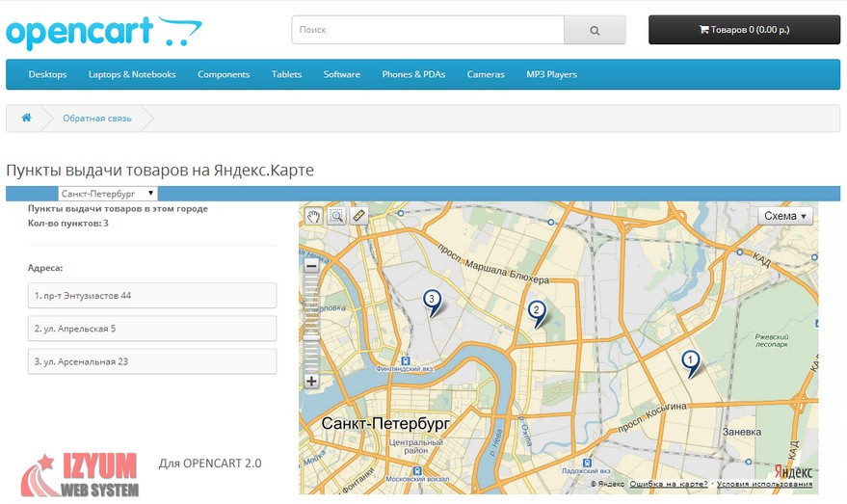Select address пр-т Энтузиастов 44

point(152,295)
